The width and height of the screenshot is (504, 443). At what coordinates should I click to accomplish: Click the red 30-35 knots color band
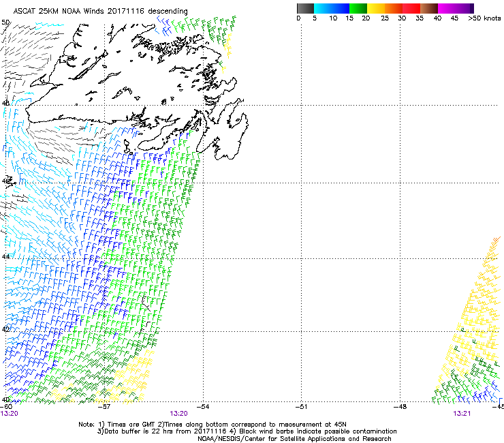(x=411, y=8)
